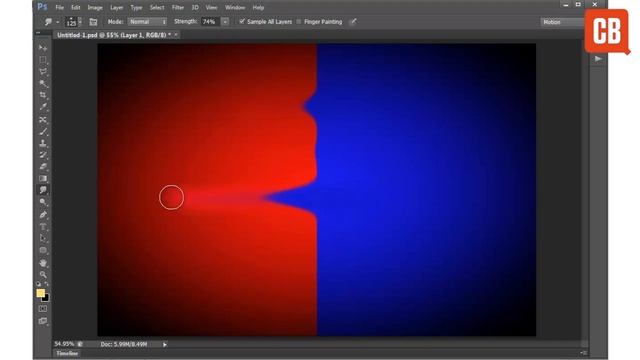The height and width of the screenshot is (360, 640).
Task: Select the Zoom tool
Action: coord(43,274)
